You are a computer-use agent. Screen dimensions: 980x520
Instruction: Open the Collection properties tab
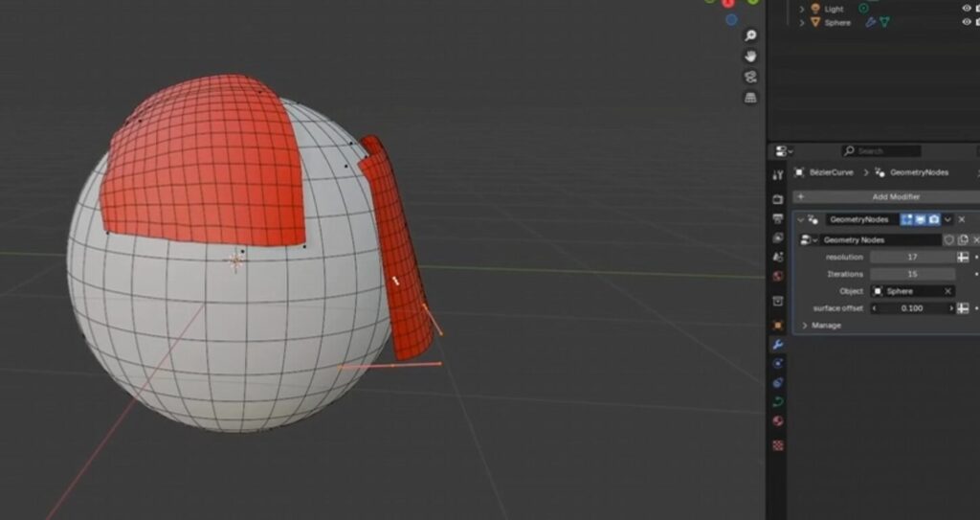(778, 301)
